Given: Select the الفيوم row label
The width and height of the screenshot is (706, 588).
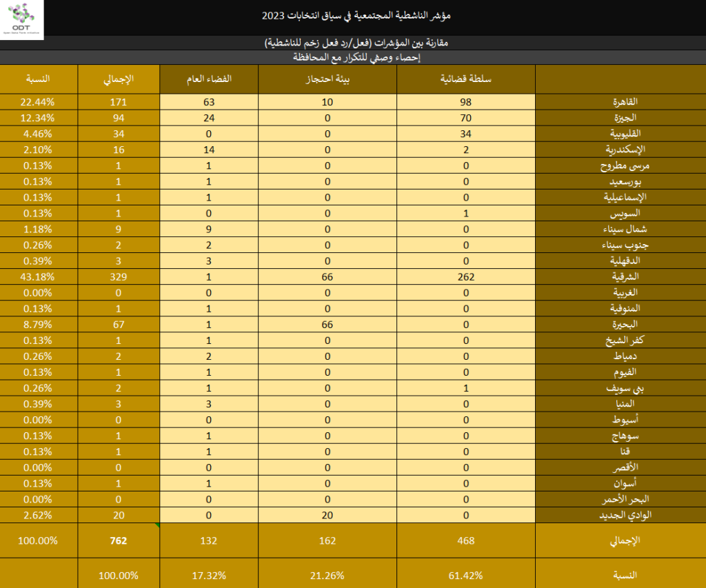Looking at the screenshot, I should coord(625,372).
